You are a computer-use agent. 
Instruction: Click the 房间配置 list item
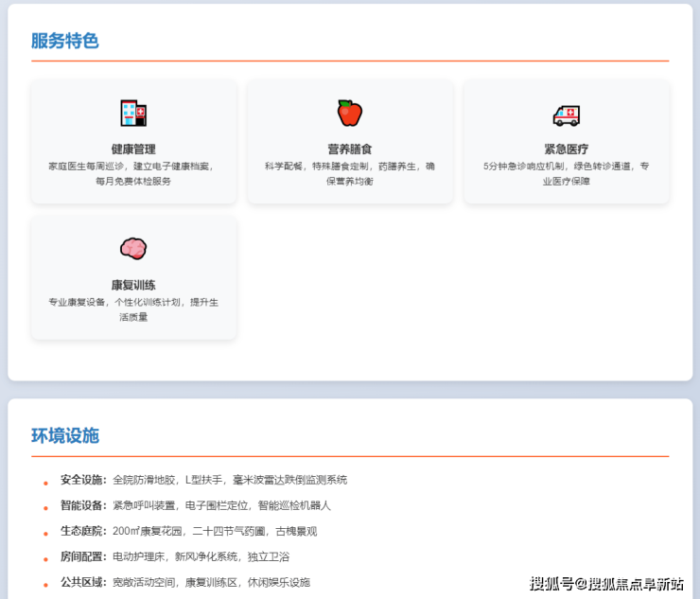pos(175,556)
